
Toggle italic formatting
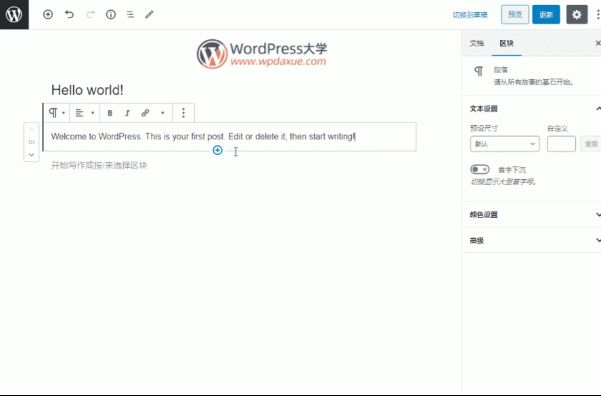tap(127, 113)
